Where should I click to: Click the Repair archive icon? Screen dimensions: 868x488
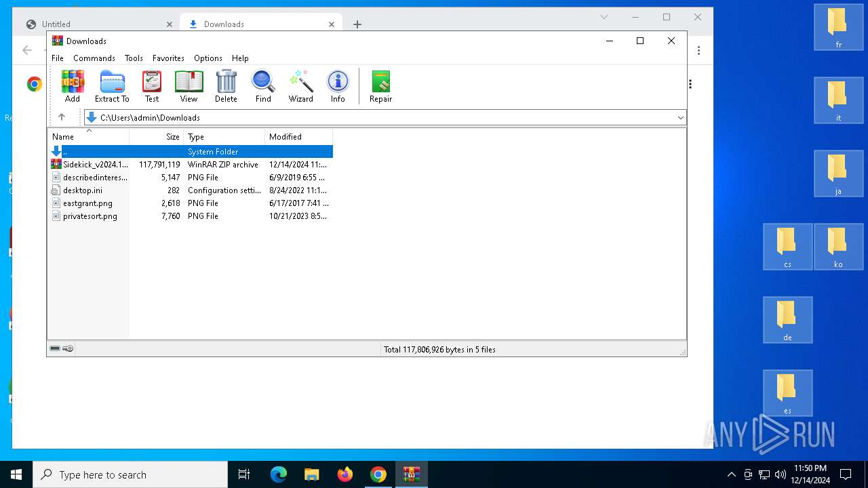tap(380, 86)
